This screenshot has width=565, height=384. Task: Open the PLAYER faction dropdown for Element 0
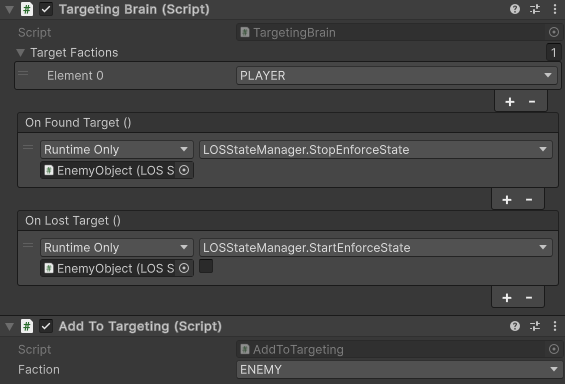[x=397, y=76]
